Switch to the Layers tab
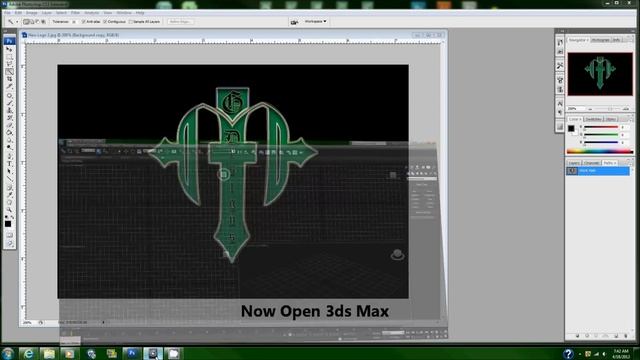The image size is (640, 360). (573, 163)
